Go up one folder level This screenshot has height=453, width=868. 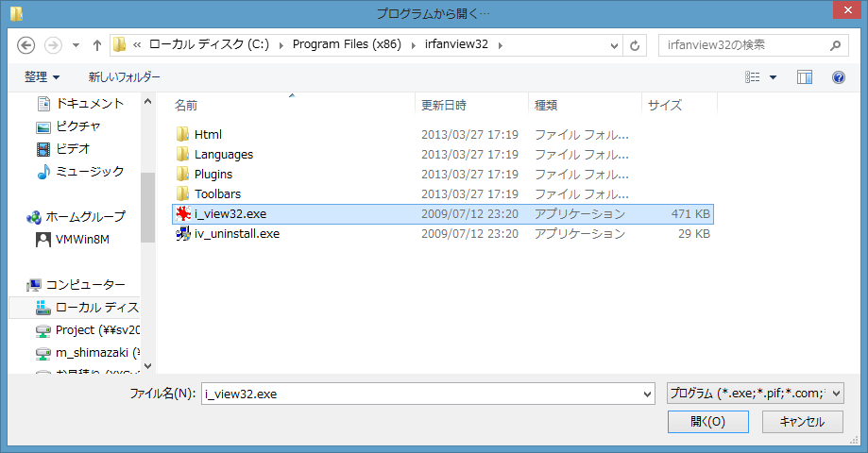click(97, 45)
